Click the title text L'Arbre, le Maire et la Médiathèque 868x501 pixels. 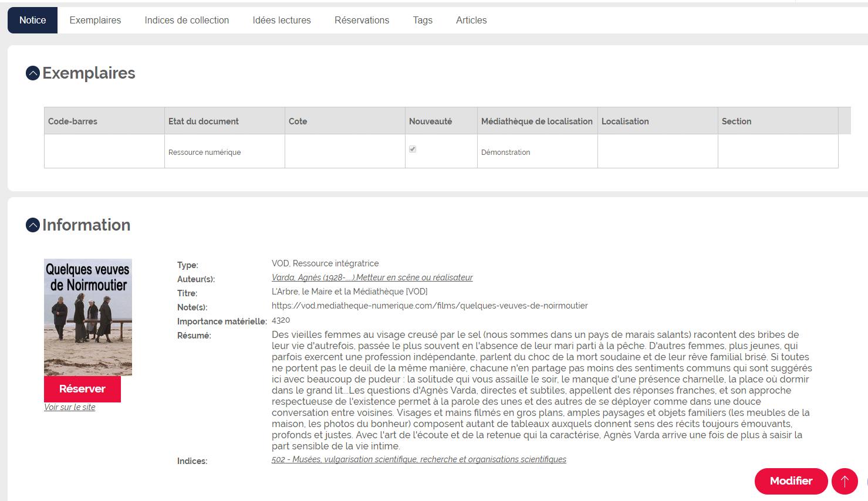pos(350,292)
